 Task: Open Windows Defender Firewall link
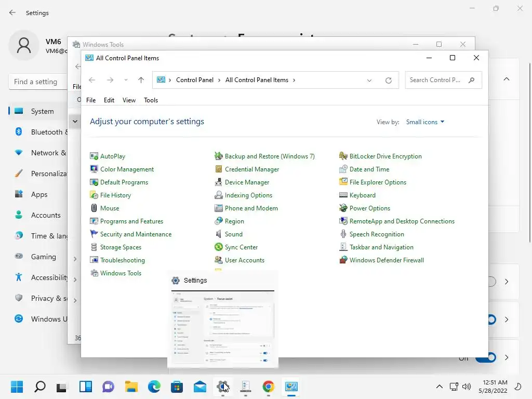pyautogui.click(x=387, y=260)
